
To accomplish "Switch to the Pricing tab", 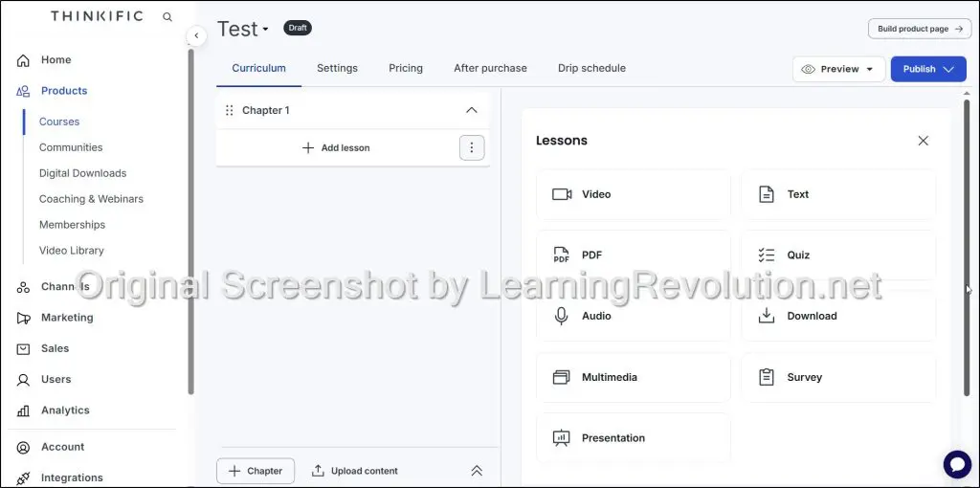I will point(406,68).
